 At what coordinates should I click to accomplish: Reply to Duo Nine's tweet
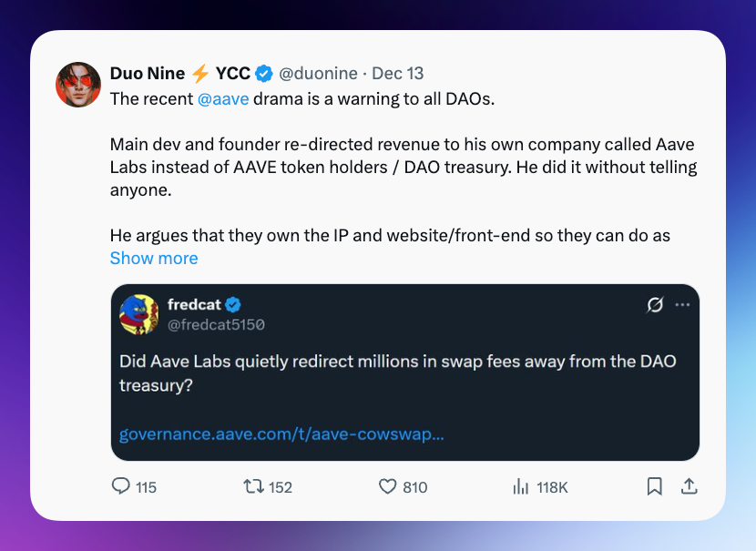(x=121, y=487)
